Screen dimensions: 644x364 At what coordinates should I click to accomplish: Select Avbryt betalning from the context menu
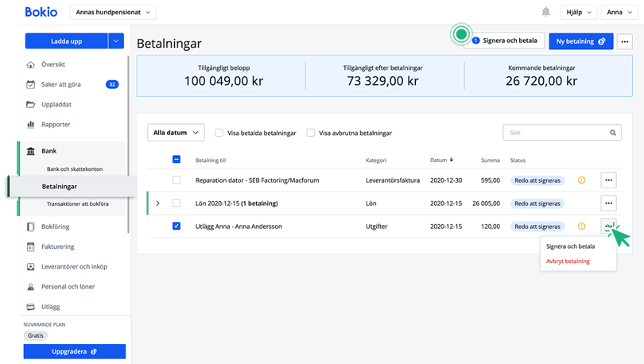(568, 261)
